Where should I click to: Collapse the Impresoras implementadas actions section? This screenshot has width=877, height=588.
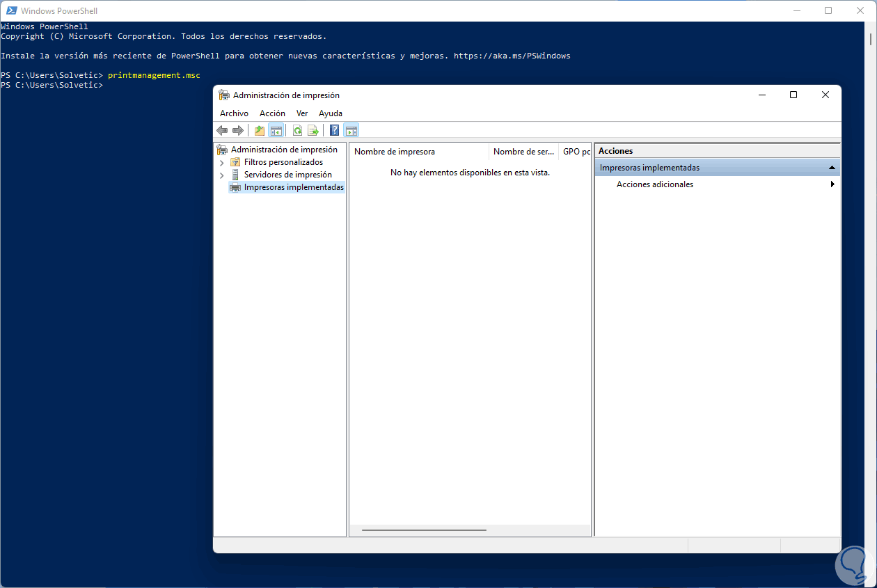[x=831, y=168]
